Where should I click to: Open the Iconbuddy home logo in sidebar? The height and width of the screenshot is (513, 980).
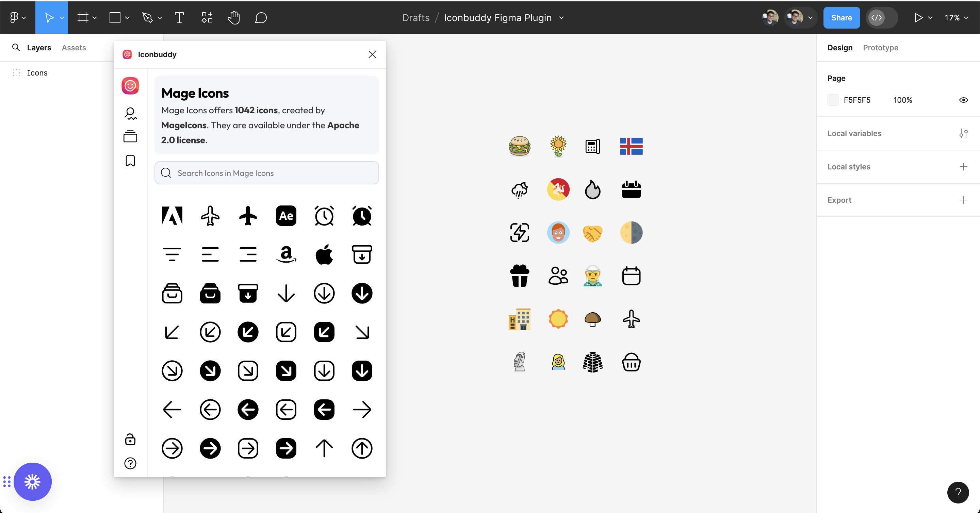click(130, 86)
